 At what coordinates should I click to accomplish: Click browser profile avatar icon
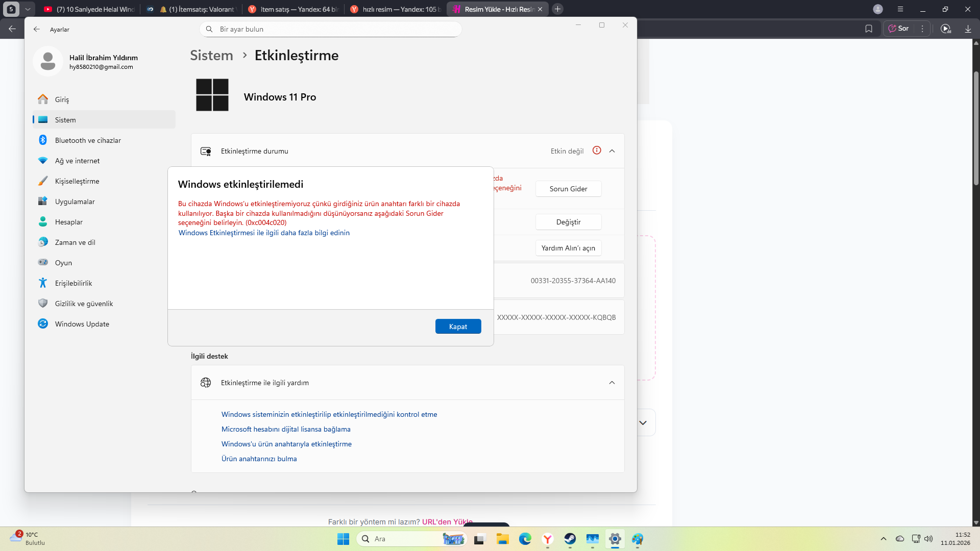(x=878, y=9)
